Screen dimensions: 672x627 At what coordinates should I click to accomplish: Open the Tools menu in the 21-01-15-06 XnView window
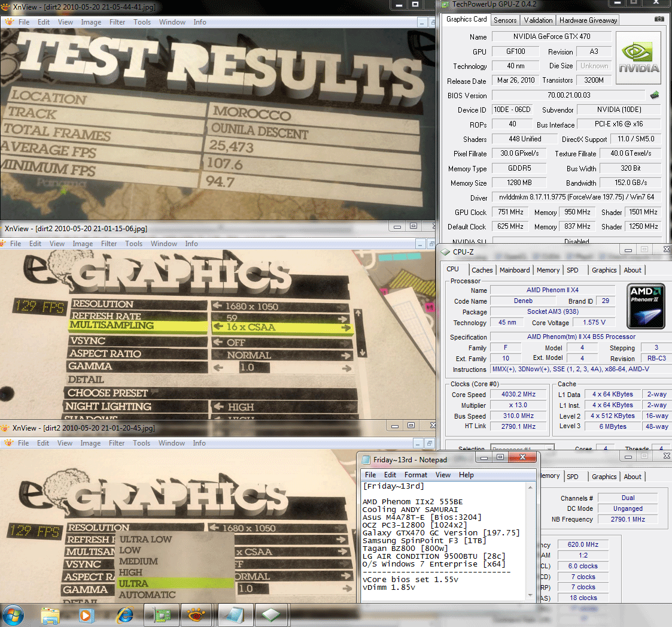[133, 244]
